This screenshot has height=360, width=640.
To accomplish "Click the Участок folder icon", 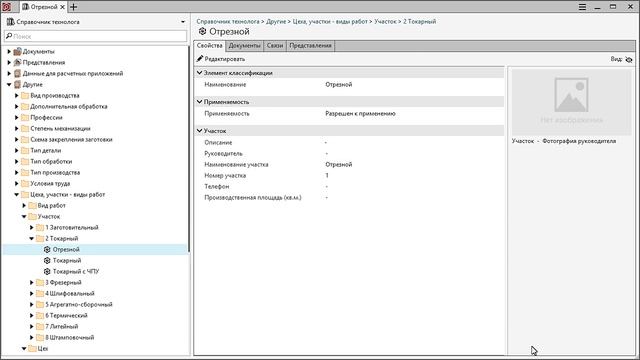I will [32, 217].
